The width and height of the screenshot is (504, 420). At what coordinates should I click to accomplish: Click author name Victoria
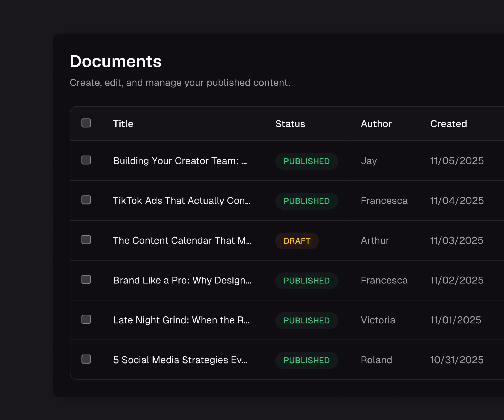pyautogui.click(x=378, y=320)
